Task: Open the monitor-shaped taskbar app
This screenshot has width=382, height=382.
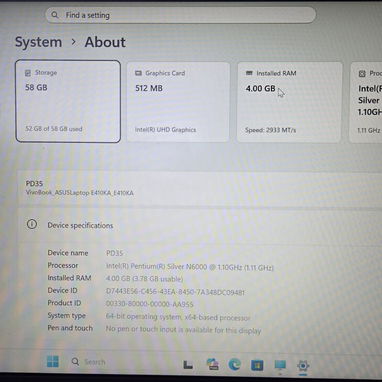Action: pyautogui.click(x=280, y=365)
